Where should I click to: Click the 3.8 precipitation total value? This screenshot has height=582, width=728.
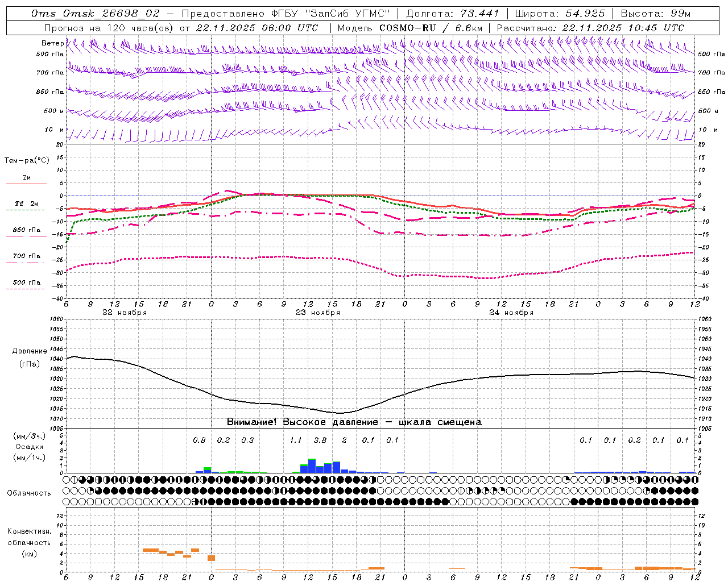click(x=320, y=440)
